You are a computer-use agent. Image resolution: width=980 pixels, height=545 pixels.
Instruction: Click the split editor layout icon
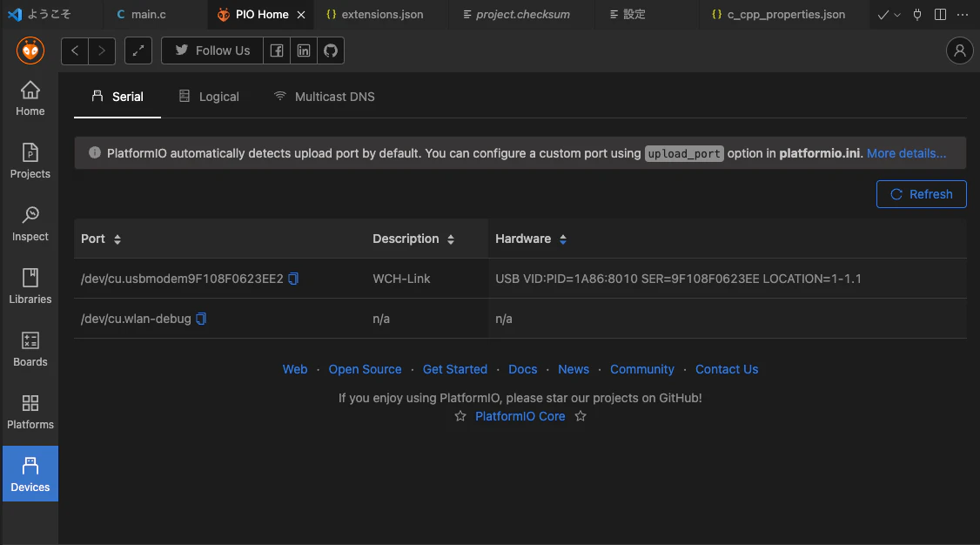[x=940, y=15]
